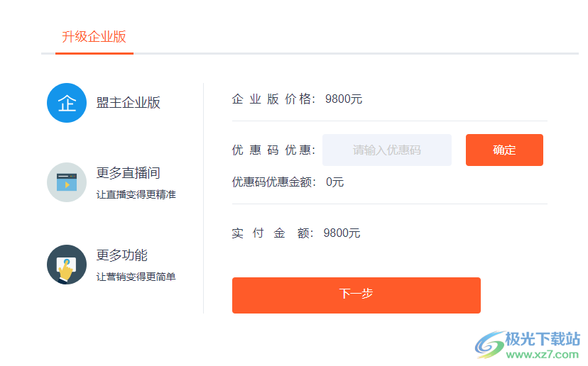Image resolution: width=588 pixels, height=366 pixels.
Task: Click the 实付金额 label
Action: point(272,233)
